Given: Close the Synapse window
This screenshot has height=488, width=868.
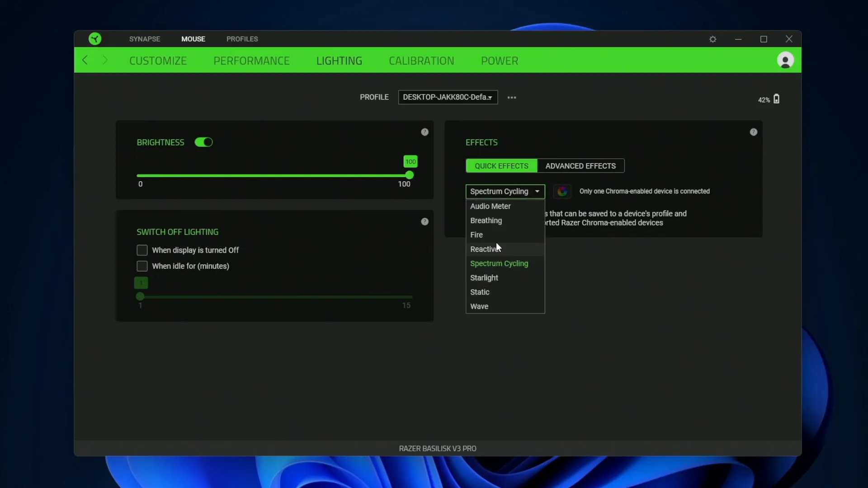Looking at the screenshot, I should 789,39.
